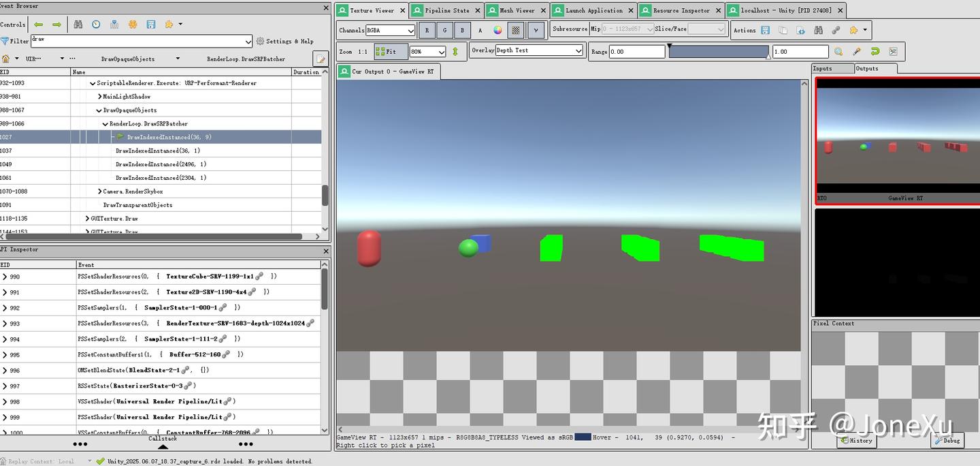
Task: Enable the checkerboard background toggle
Action: (x=516, y=30)
